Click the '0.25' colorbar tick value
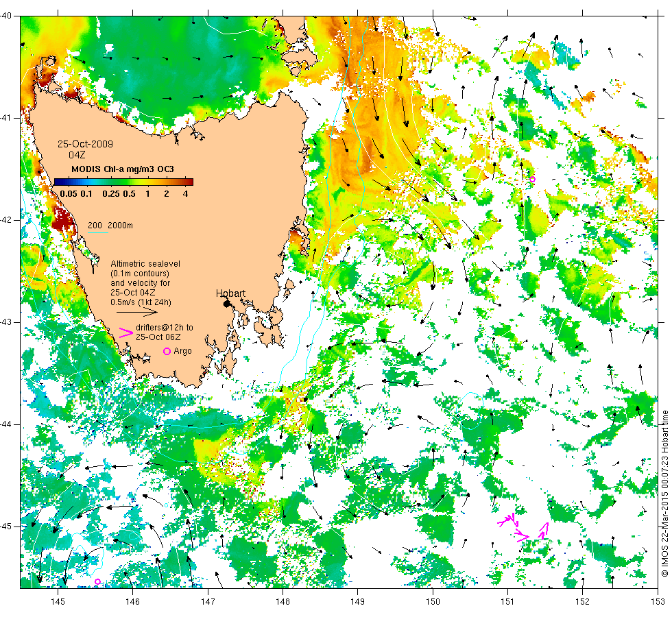The image size is (672, 617). click(111, 193)
